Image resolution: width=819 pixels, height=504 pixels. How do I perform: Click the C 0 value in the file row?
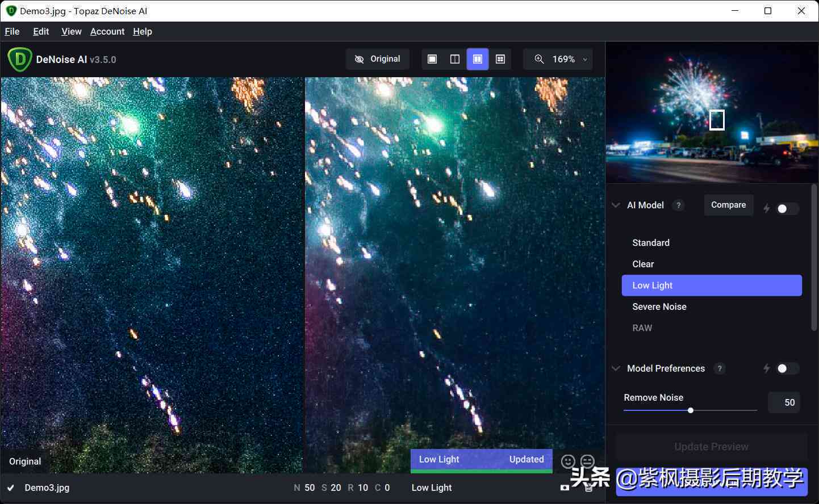point(382,488)
